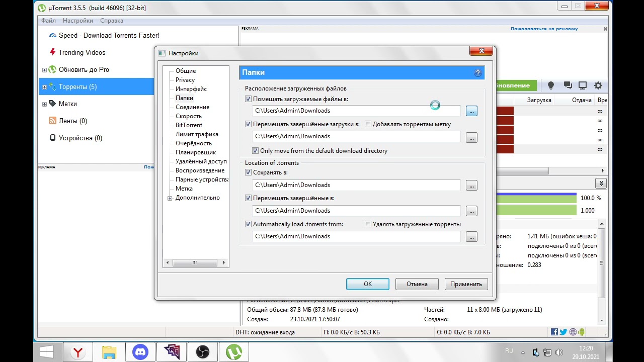Open OBS Studio from taskbar
Viewport: 644px width, 362px height.
click(203, 352)
